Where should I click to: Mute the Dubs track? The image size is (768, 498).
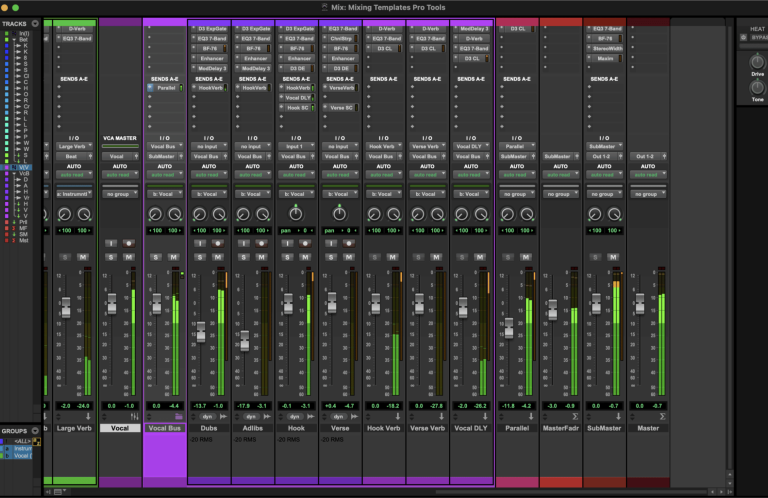tap(217, 257)
